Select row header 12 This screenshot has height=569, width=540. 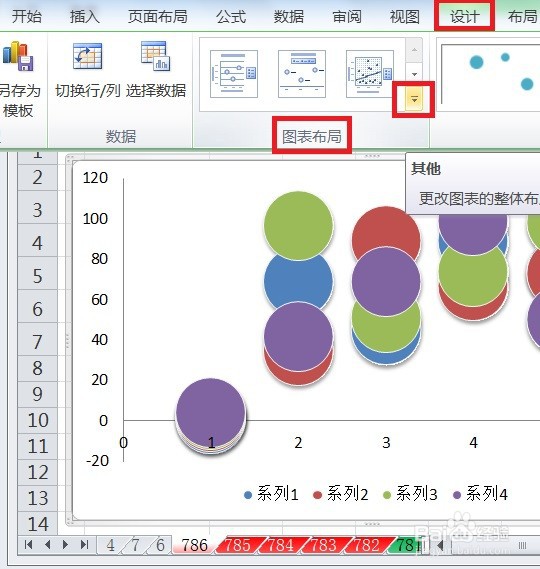(x=37, y=472)
